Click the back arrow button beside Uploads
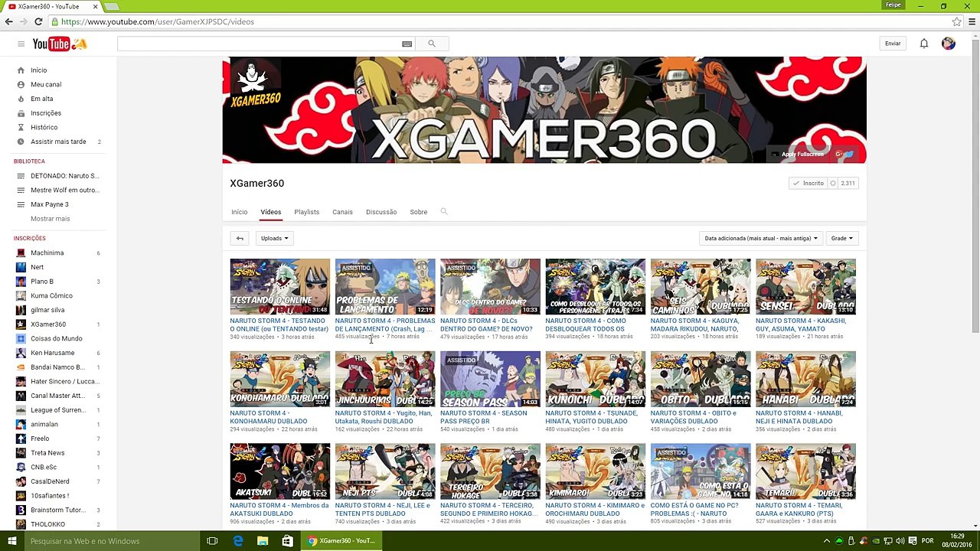 point(240,238)
